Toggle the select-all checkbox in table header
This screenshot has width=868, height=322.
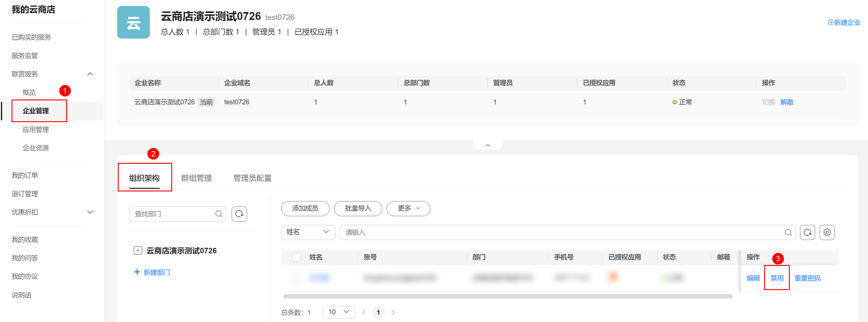coord(296,257)
